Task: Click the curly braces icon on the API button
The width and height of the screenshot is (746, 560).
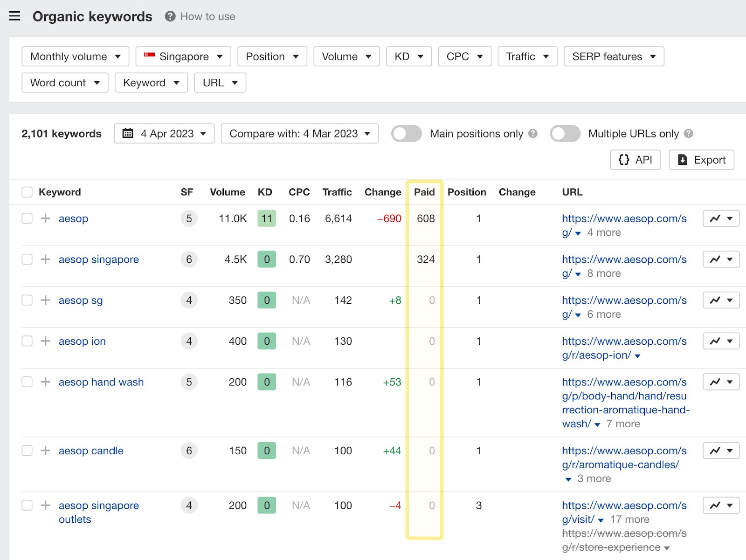Action: point(625,160)
